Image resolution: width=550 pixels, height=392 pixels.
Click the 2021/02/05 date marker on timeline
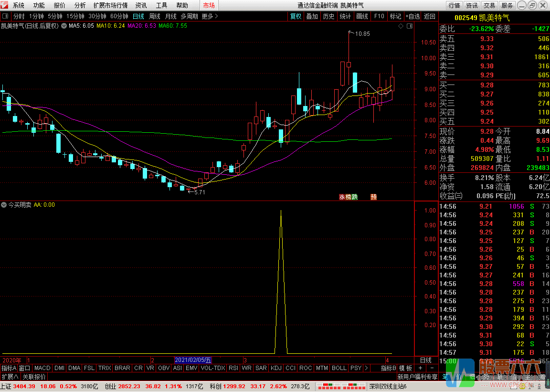click(x=193, y=360)
